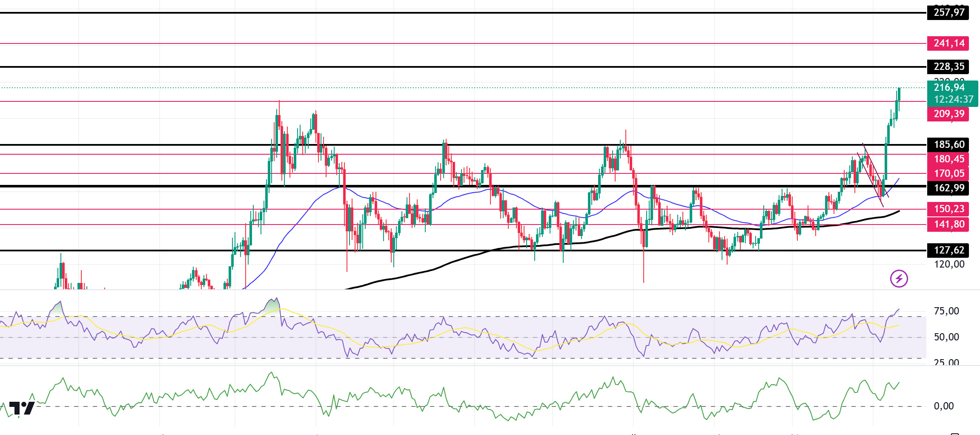This screenshot has width=980, height=435.
Task: Click the current price label 216,94
Action: point(949,87)
